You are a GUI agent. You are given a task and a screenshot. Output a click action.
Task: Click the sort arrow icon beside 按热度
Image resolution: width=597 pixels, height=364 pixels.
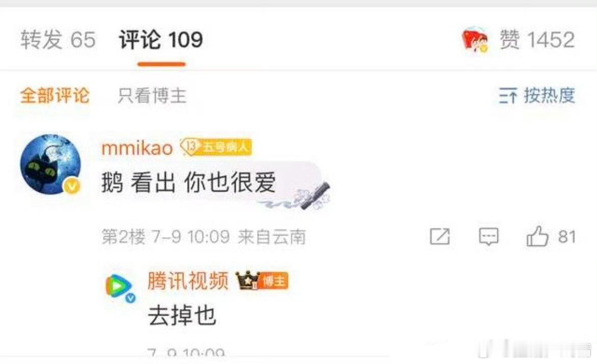coord(508,95)
